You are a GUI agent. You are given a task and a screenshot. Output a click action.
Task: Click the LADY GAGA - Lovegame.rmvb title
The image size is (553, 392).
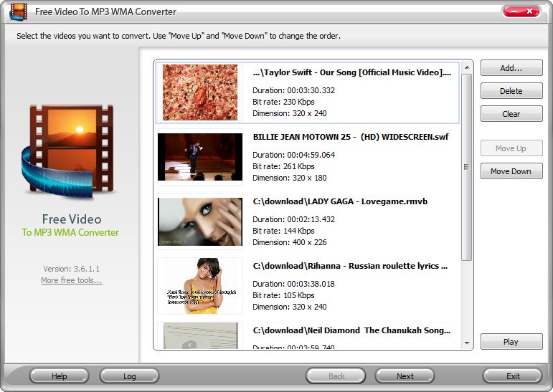[340, 201]
